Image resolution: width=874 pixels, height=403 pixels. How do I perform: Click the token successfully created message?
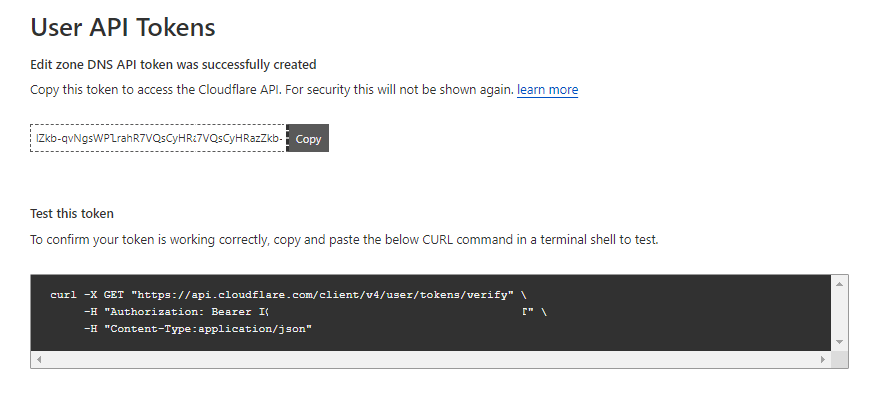173,64
